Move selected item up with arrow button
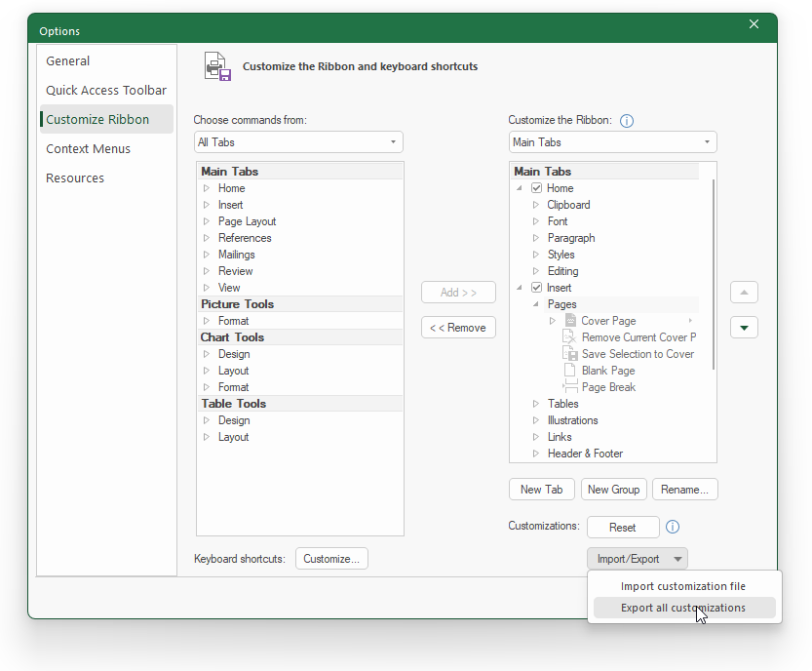812x671 pixels. click(744, 293)
